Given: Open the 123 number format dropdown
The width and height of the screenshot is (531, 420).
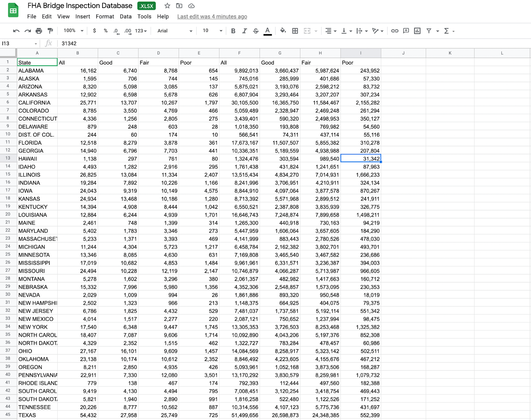Looking at the screenshot, I should [x=141, y=31].
